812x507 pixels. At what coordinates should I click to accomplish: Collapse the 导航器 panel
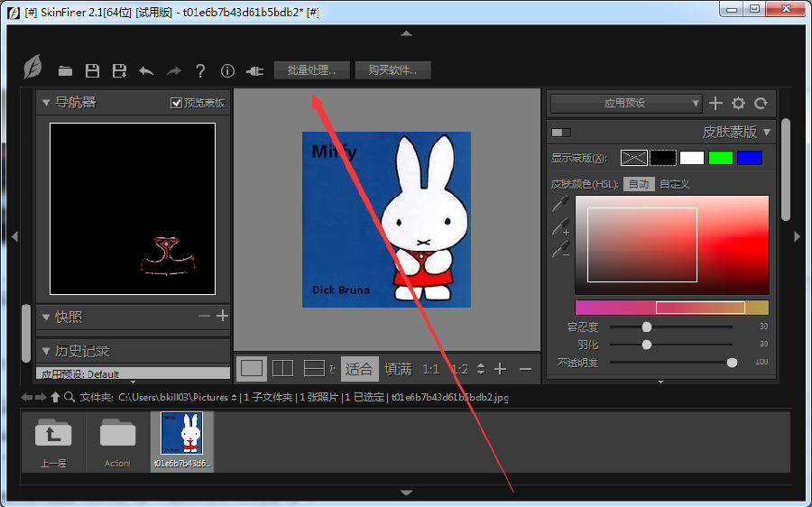tap(46, 103)
